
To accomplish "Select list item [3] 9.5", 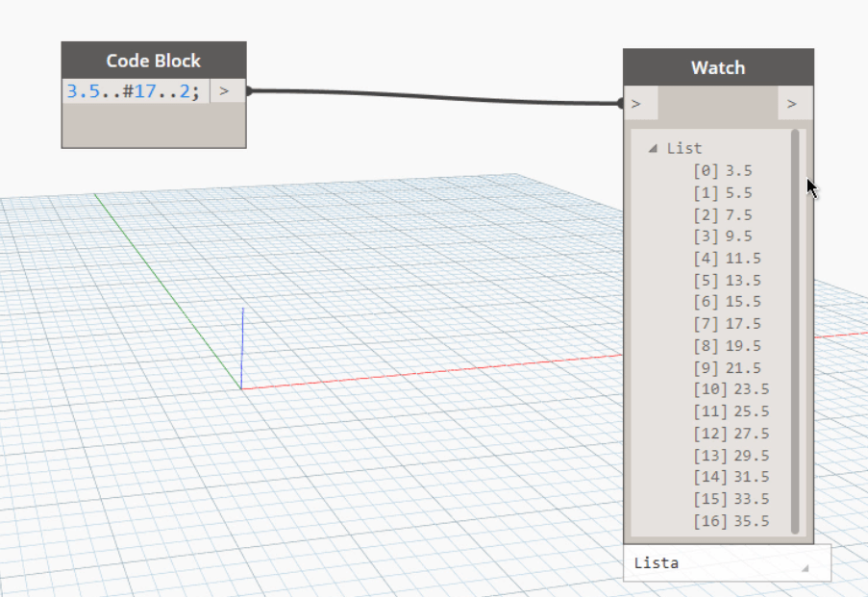I will pyautogui.click(x=723, y=236).
